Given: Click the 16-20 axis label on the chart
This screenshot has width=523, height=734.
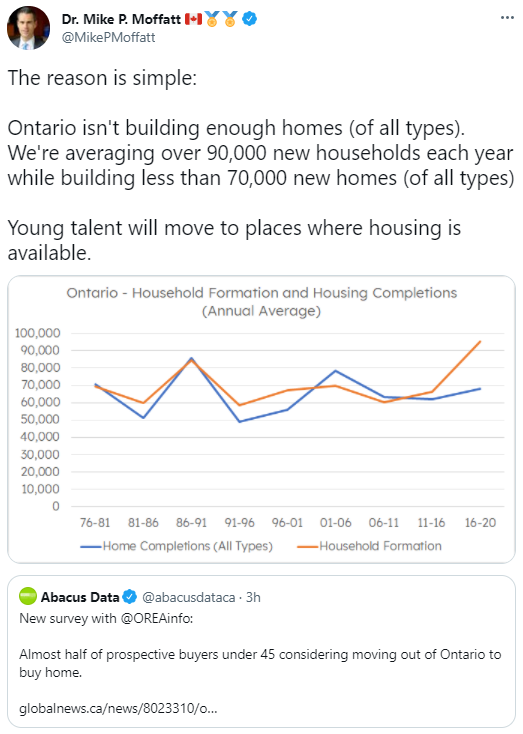Looking at the screenshot, I should [x=480, y=522].
